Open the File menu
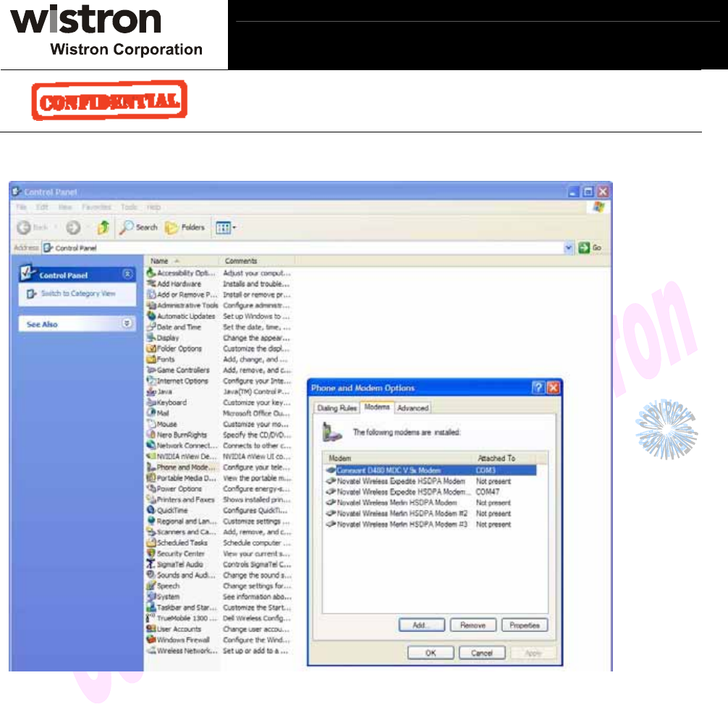The height and width of the screenshot is (704, 728). coord(22,207)
